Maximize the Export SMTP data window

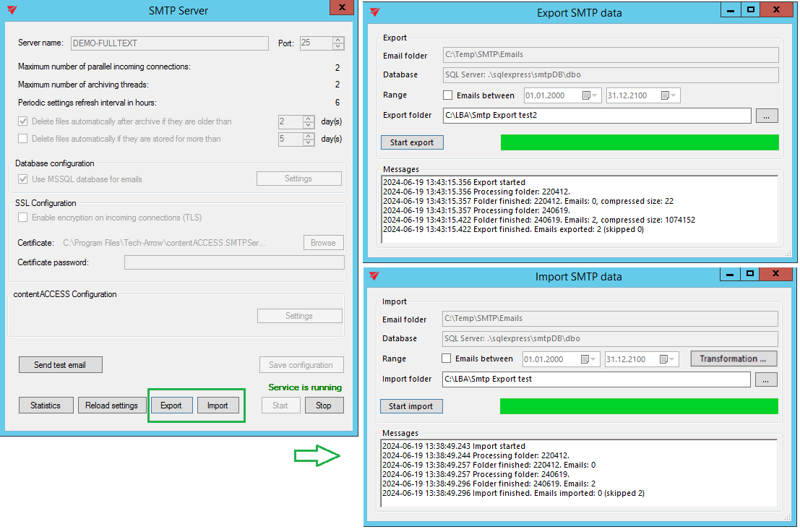(751, 9)
